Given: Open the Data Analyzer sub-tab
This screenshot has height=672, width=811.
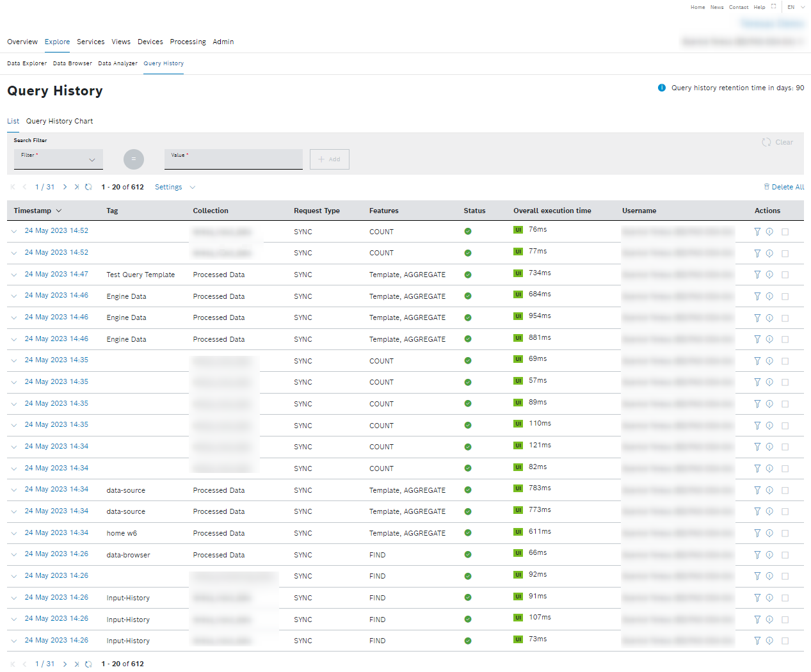Looking at the screenshot, I should coord(118,63).
